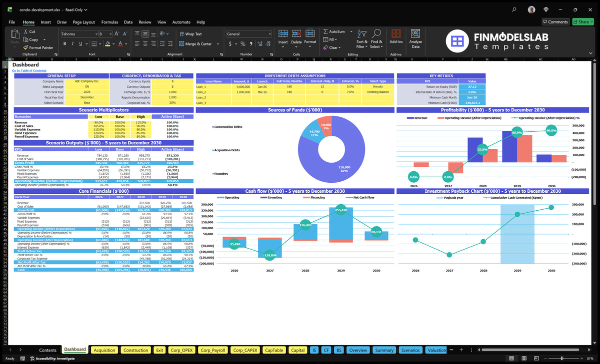Click the search magnifier in title bar
Image resolution: width=600 pixels, height=364 pixels.
point(514,9)
